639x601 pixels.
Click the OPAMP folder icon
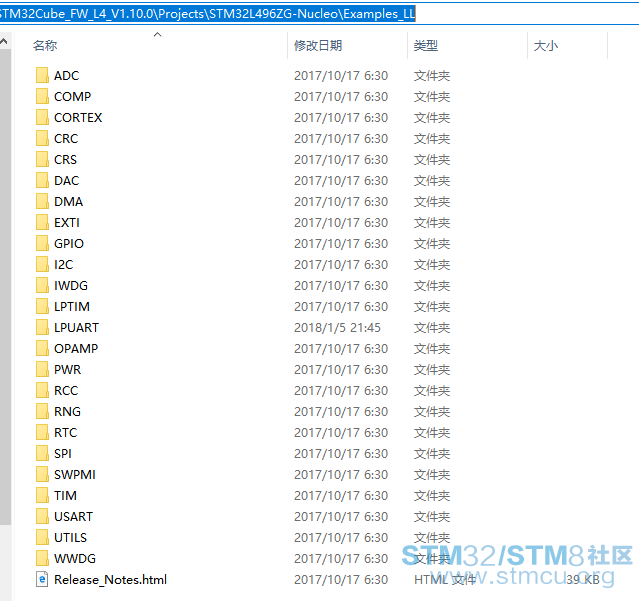tap(42, 348)
